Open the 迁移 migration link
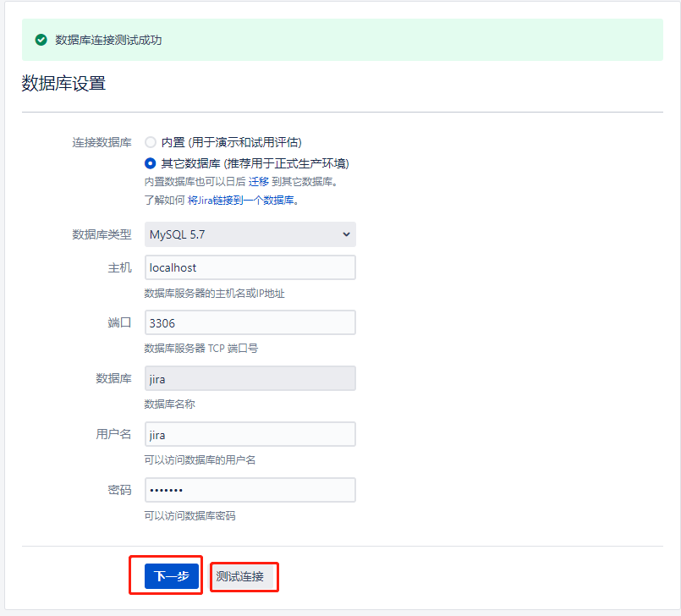The height and width of the screenshot is (616, 681). click(x=258, y=182)
